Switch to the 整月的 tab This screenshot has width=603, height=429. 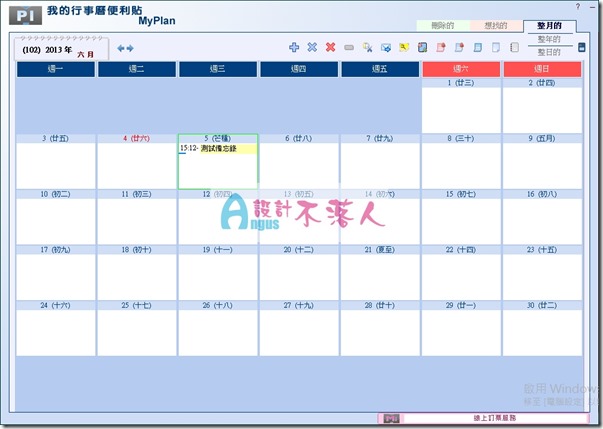[550, 25]
